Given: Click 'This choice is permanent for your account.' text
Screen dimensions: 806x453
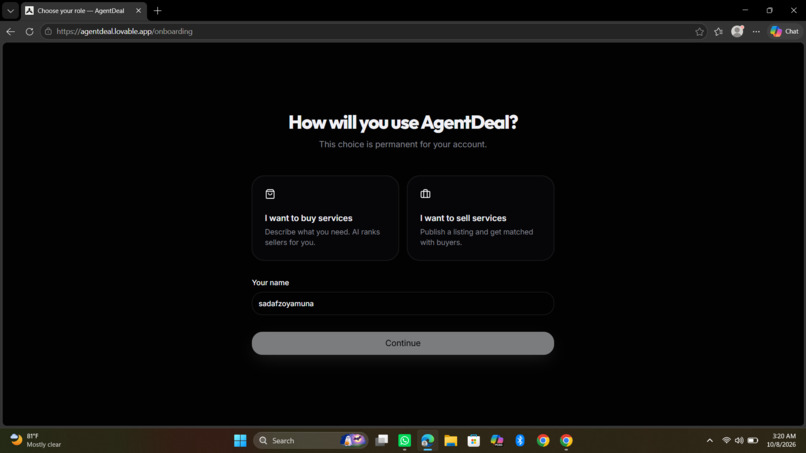Looking at the screenshot, I should (402, 144).
